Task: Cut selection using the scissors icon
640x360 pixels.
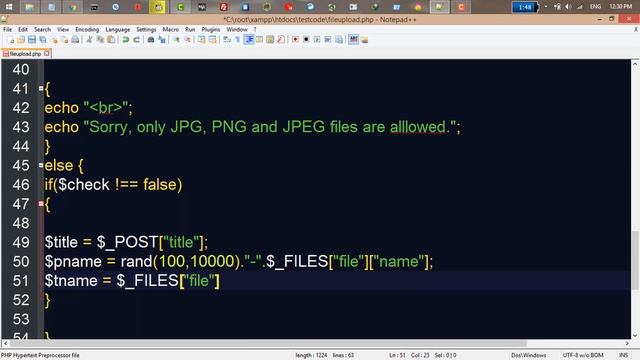Action: coord(89,40)
